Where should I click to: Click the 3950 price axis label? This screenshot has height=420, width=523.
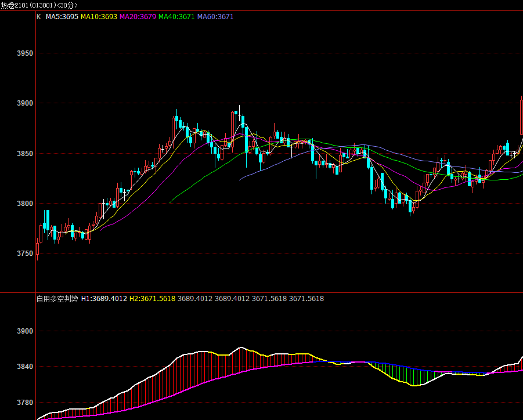point(25,53)
